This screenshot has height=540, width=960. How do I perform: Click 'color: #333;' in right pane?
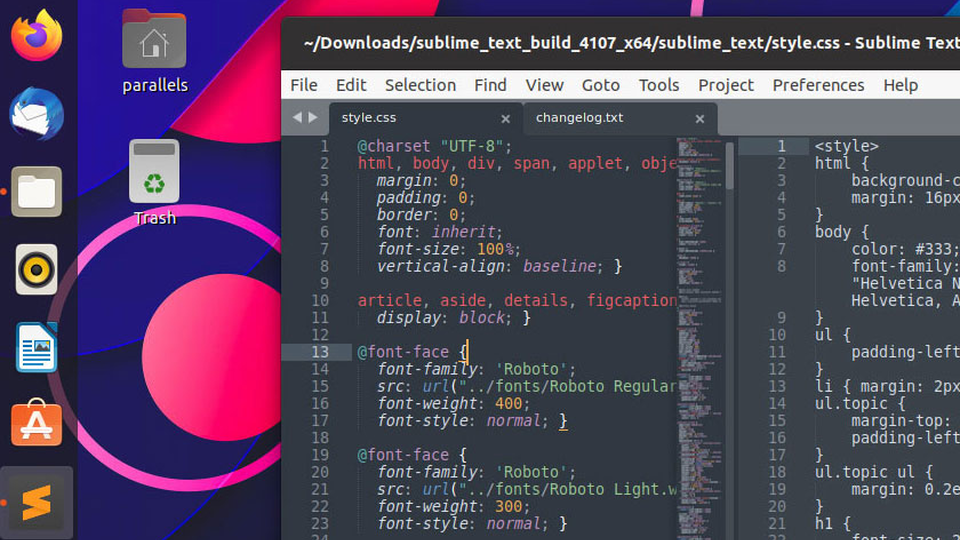coord(905,249)
